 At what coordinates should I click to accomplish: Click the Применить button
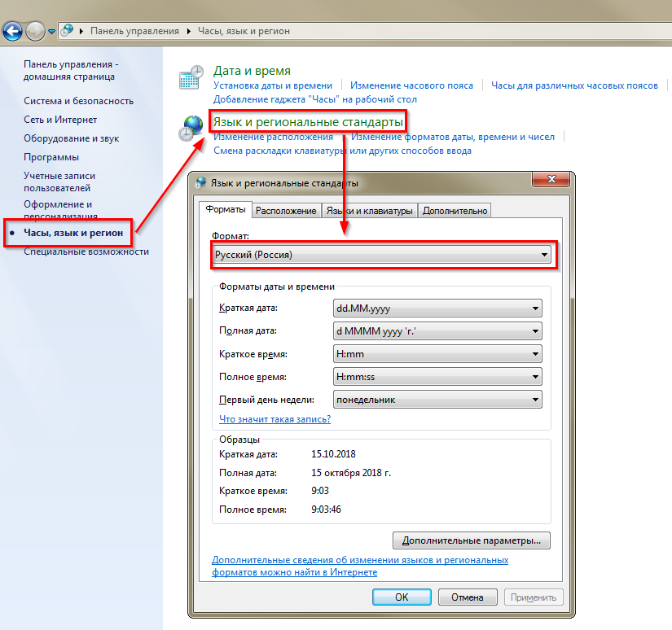tap(534, 597)
